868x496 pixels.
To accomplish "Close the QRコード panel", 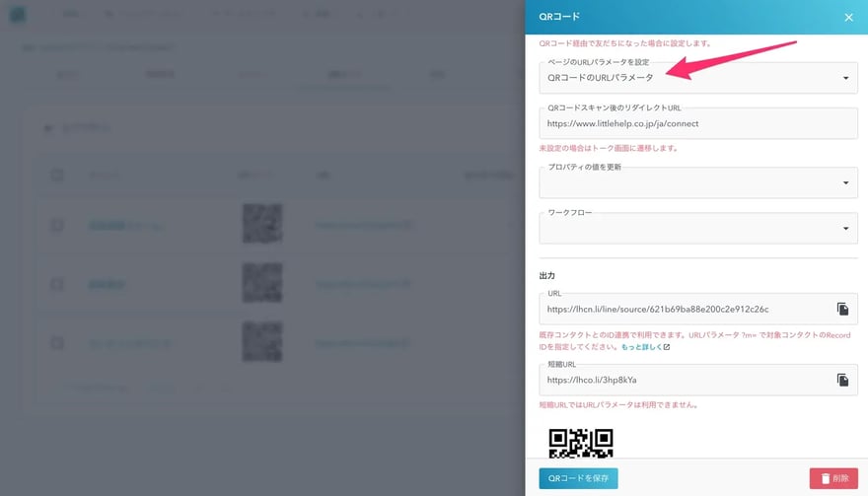I will coord(848,17).
